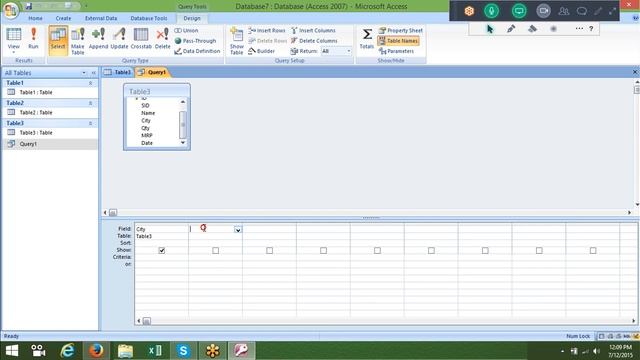Choose Update query type
Screen dimensions: 640x360
pyautogui.click(x=119, y=39)
